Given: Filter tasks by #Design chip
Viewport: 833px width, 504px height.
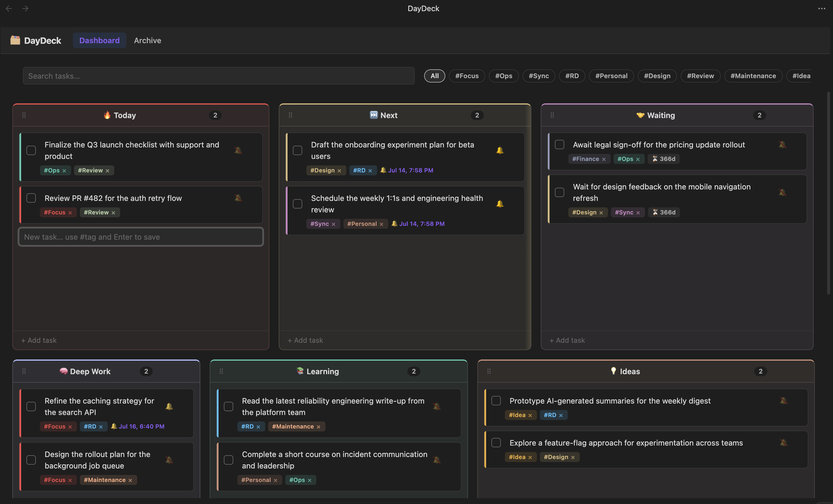Looking at the screenshot, I should [x=657, y=76].
